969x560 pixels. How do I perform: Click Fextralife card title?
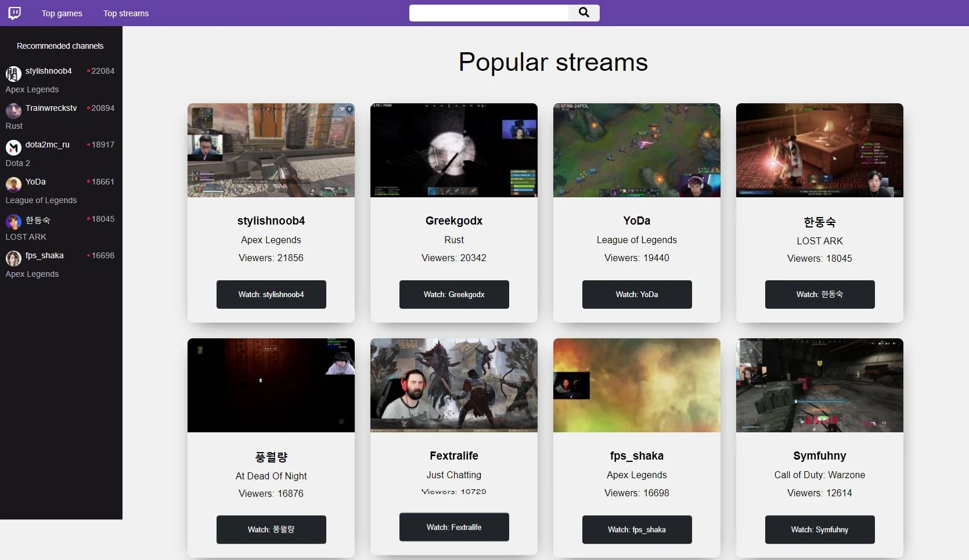pyautogui.click(x=454, y=456)
